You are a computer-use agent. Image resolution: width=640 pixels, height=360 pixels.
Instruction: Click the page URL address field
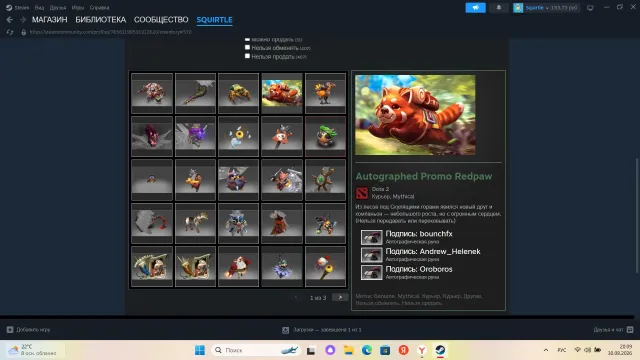tap(110, 32)
